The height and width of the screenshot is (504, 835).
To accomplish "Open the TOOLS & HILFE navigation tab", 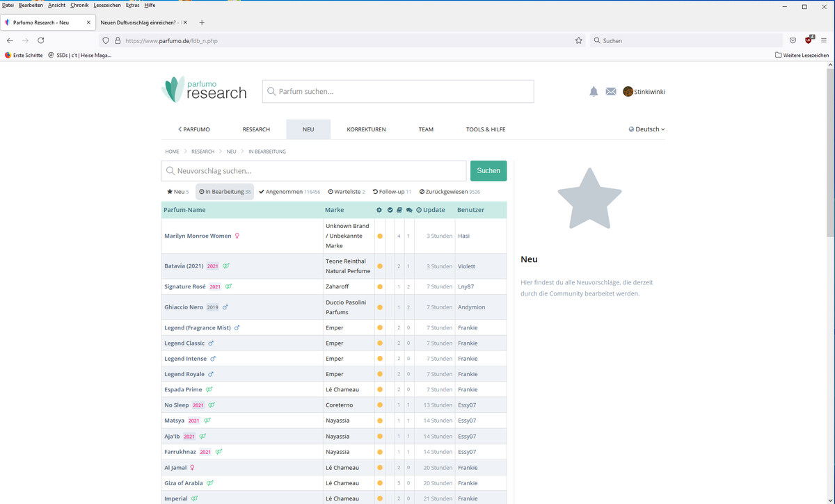I will (486, 129).
